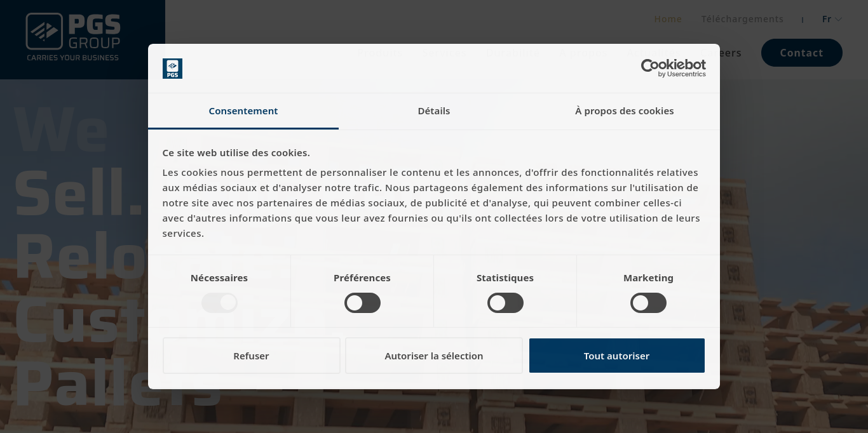Click Autoriser la sélection
Image resolution: width=868 pixels, height=433 pixels.
[434, 356]
